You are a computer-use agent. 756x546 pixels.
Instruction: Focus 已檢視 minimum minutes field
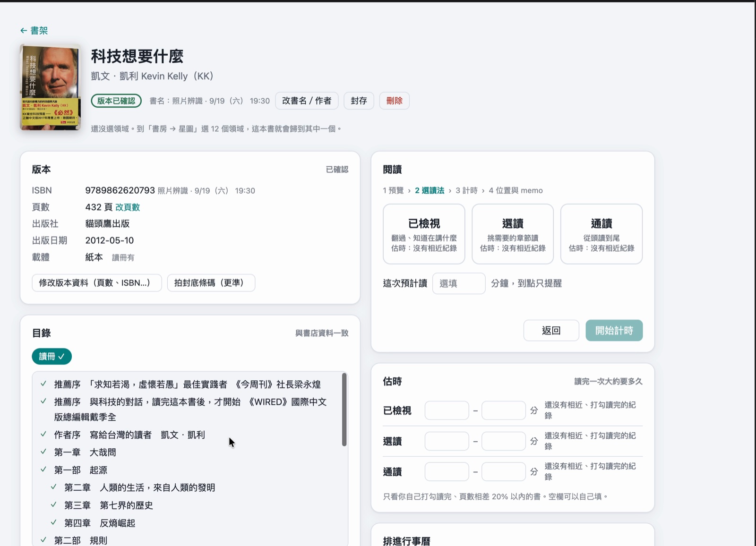[x=447, y=410]
